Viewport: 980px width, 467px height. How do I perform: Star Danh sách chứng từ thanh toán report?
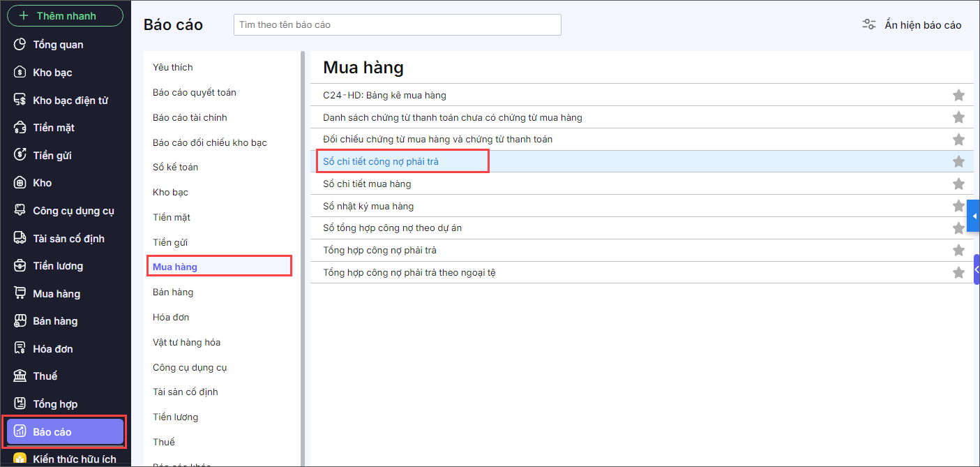click(x=958, y=117)
